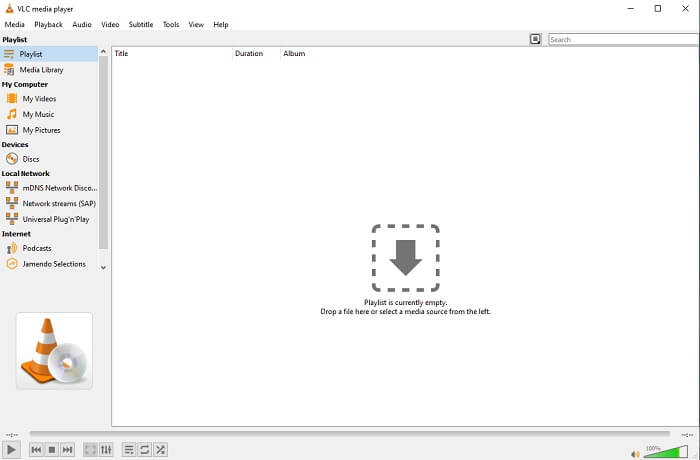
Task: Open the Video menu
Action: click(110, 25)
